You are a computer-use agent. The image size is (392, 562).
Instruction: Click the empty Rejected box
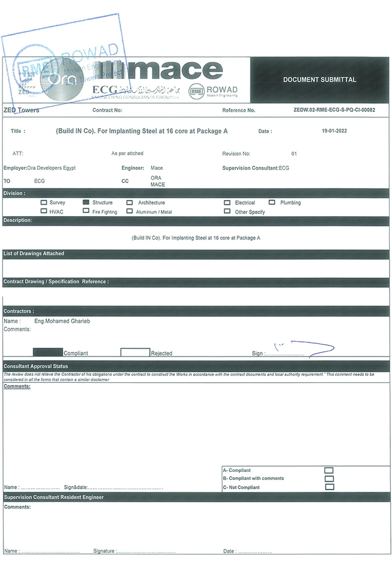coord(135,352)
